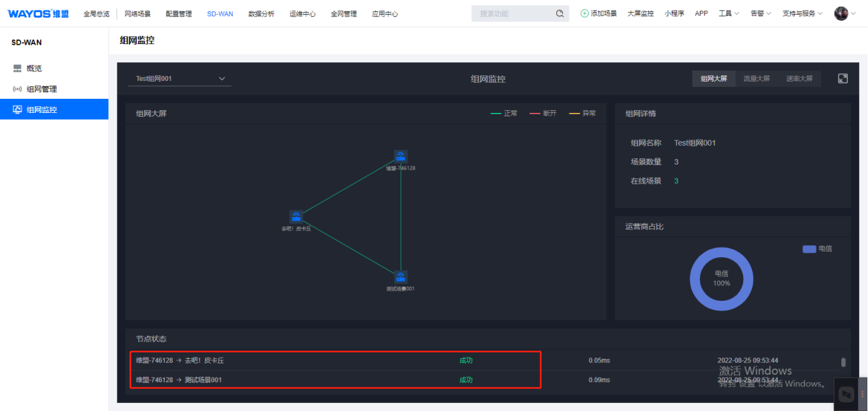
Task: Expand the 支持与服务 dropdown
Action: (x=802, y=13)
